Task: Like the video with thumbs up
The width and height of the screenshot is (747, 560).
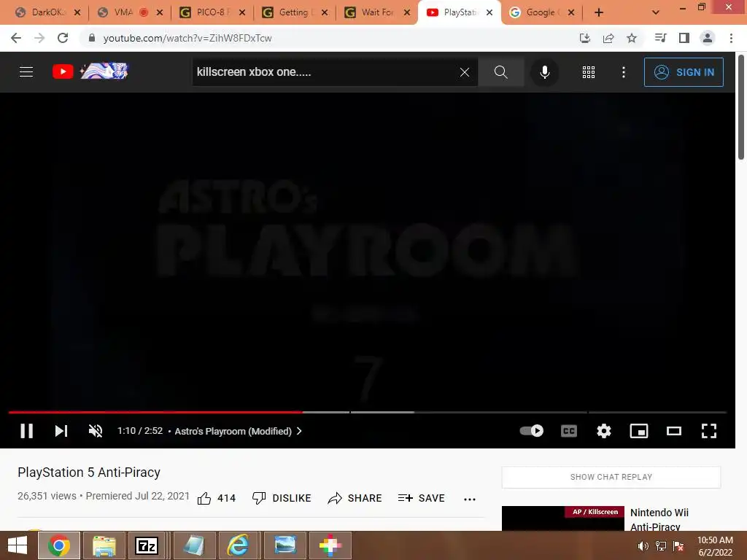Action: (216, 498)
